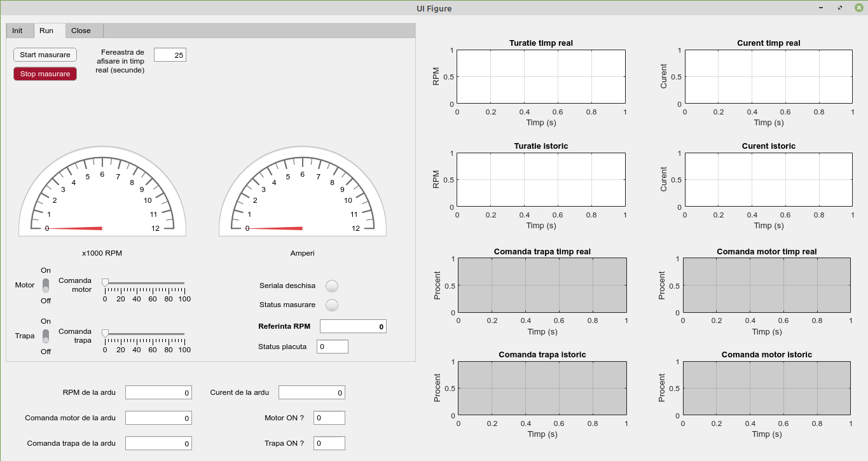
Task: Click the Comanda trapa slider thumb
Action: point(105,333)
